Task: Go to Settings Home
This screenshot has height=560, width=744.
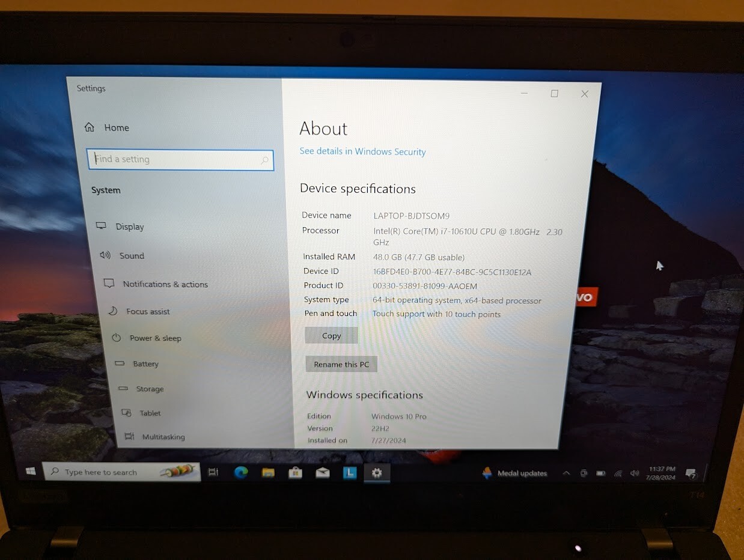Action: click(107, 127)
